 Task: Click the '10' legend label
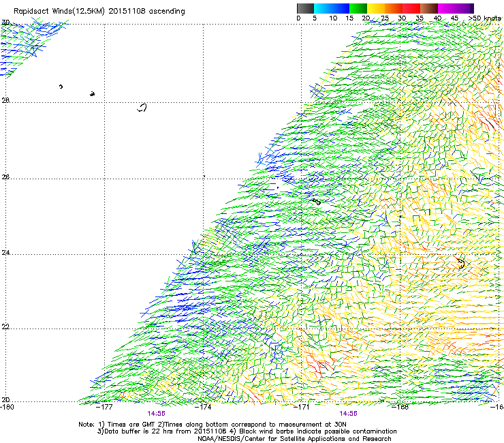(333, 18)
